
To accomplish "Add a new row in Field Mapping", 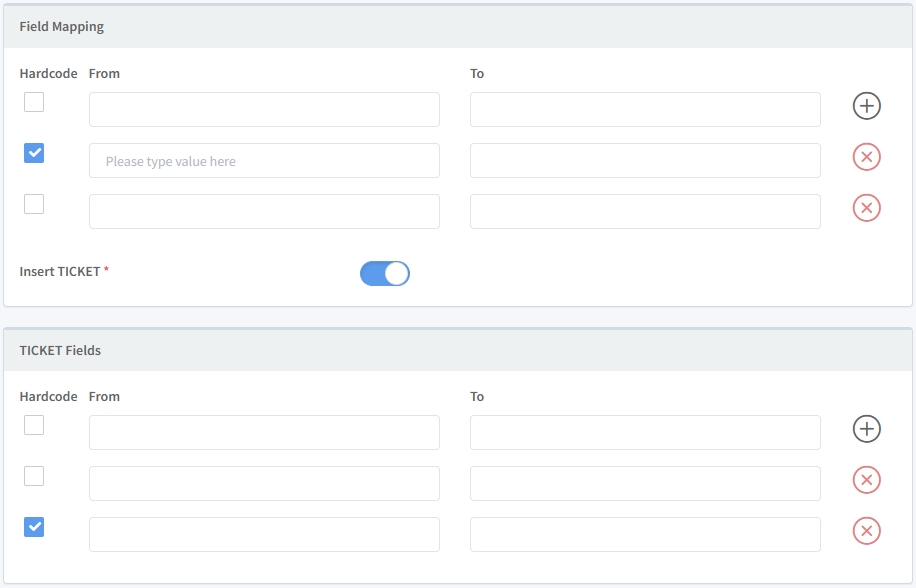I will tap(866, 105).
